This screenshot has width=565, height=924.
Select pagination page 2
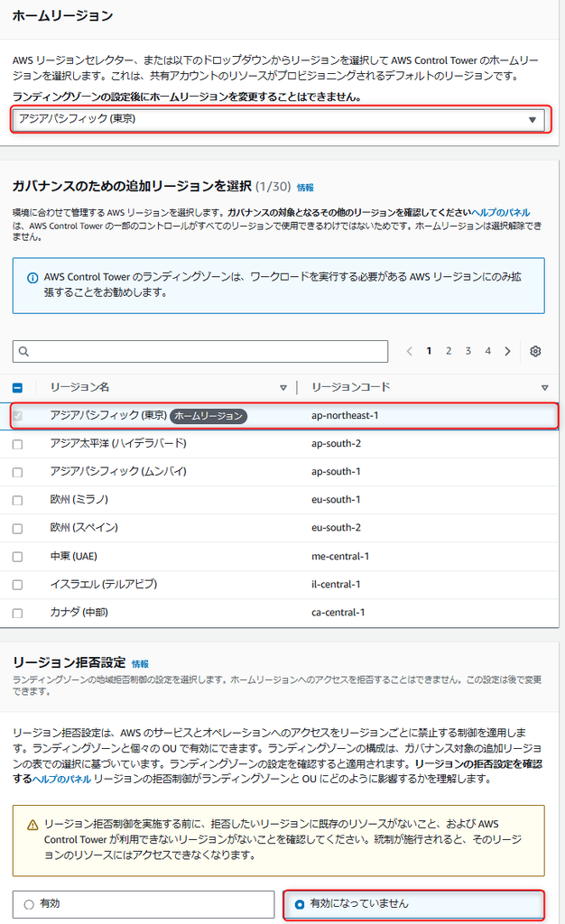pos(449,351)
